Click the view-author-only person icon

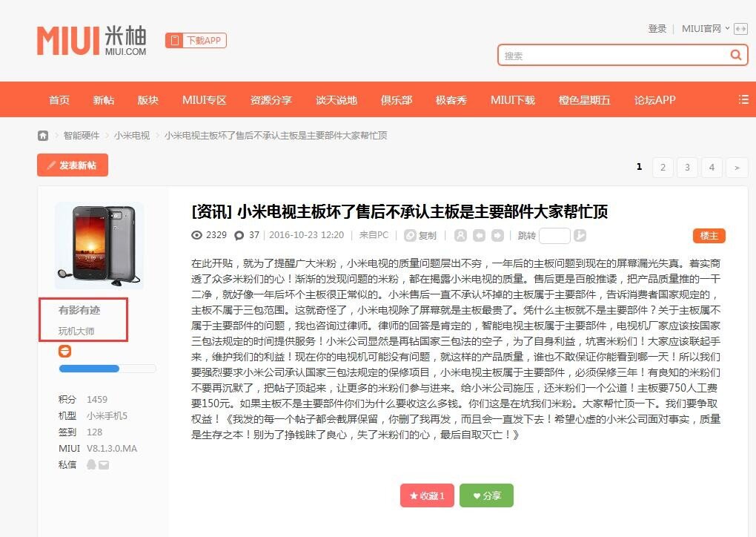point(460,235)
